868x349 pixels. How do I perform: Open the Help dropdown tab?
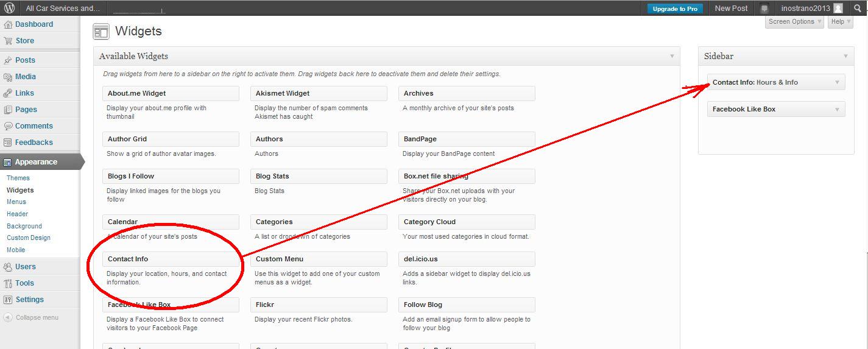pos(841,21)
